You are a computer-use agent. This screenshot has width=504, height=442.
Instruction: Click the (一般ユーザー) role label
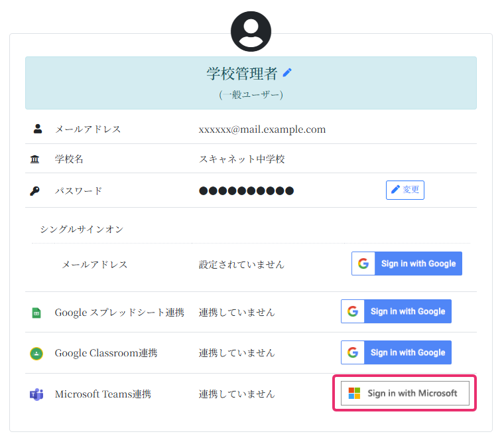pos(251,95)
